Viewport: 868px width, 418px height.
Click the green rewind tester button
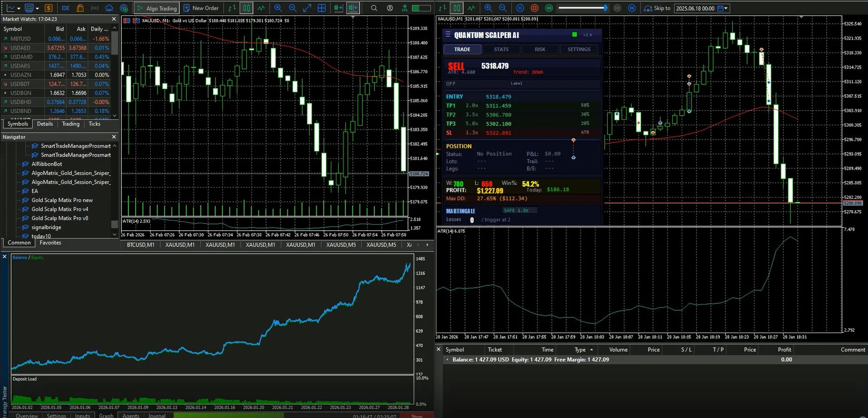click(x=549, y=8)
